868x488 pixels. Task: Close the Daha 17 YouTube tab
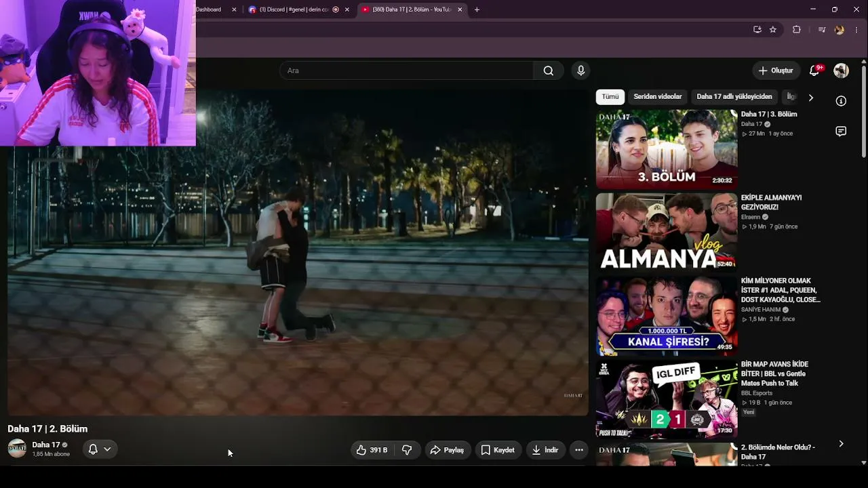(460, 9)
